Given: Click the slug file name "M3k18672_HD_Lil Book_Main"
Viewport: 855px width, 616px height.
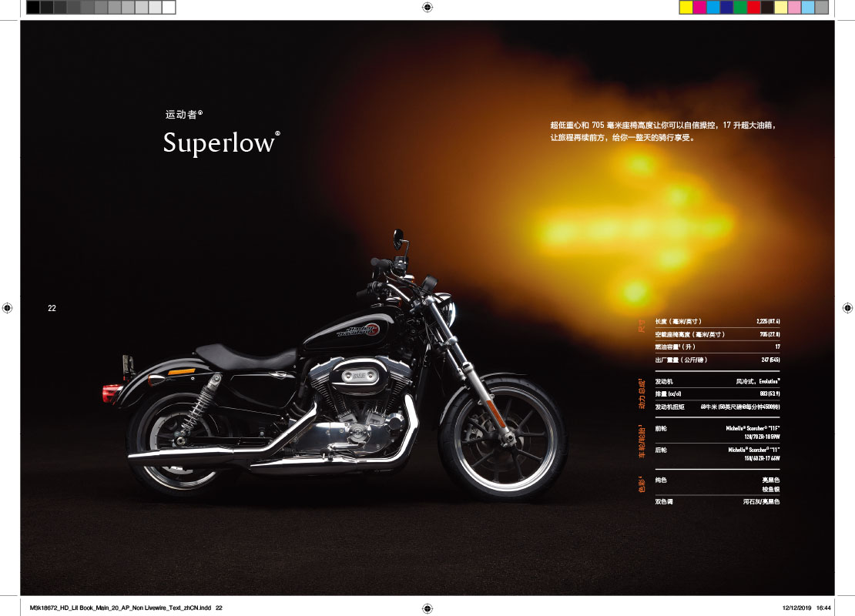Looking at the screenshot, I should (120, 608).
